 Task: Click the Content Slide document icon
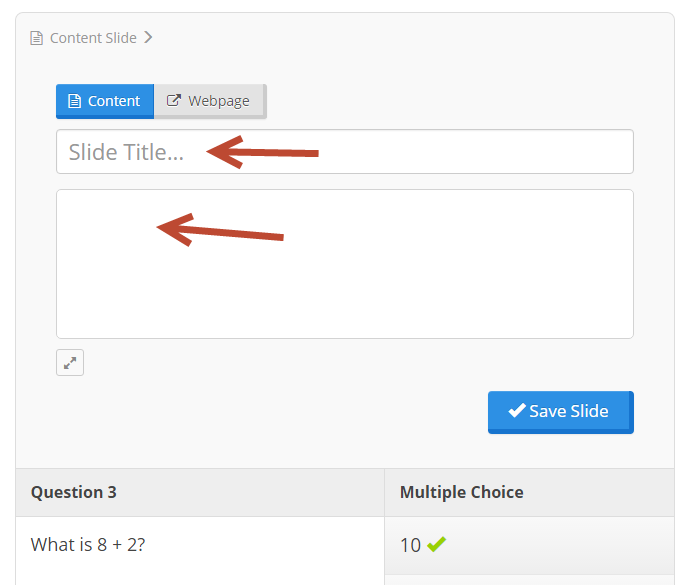(36, 38)
